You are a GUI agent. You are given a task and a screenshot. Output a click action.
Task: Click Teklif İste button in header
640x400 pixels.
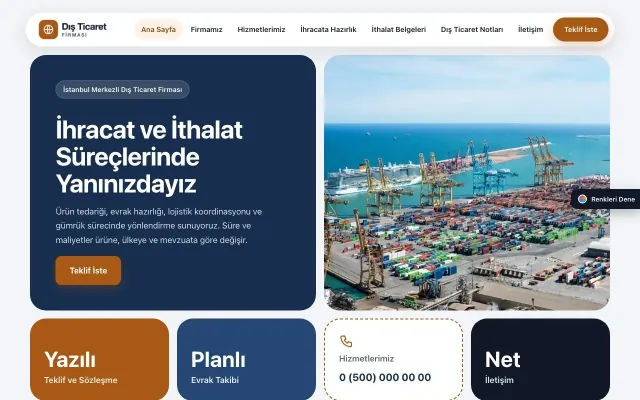(x=580, y=29)
